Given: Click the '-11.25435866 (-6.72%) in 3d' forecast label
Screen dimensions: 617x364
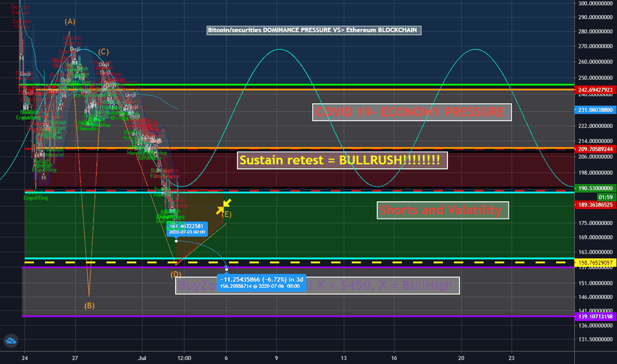Looking at the screenshot, I should tap(261, 283).
